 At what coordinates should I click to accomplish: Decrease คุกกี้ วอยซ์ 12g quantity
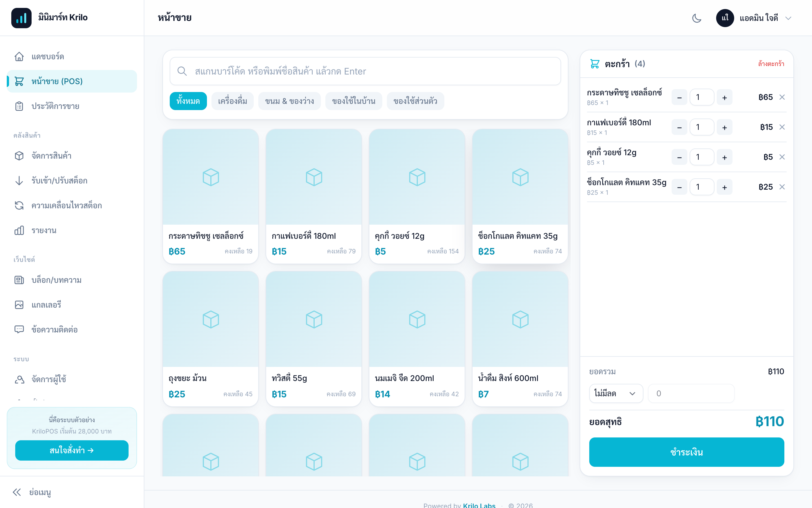click(x=679, y=157)
